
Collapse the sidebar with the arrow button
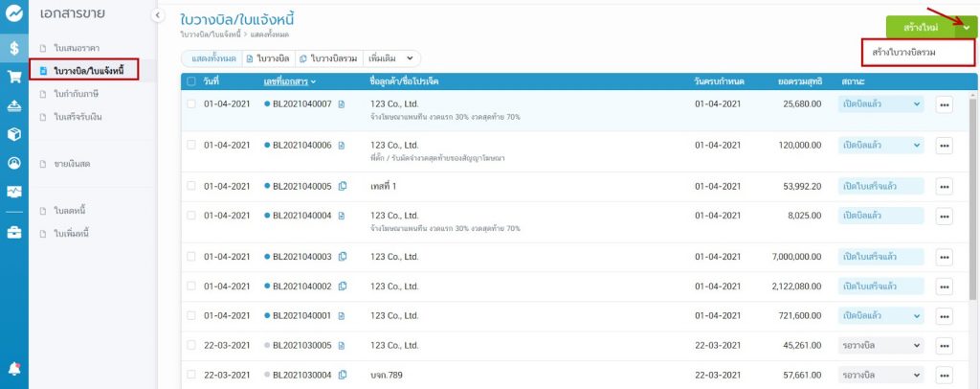point(157,16)
